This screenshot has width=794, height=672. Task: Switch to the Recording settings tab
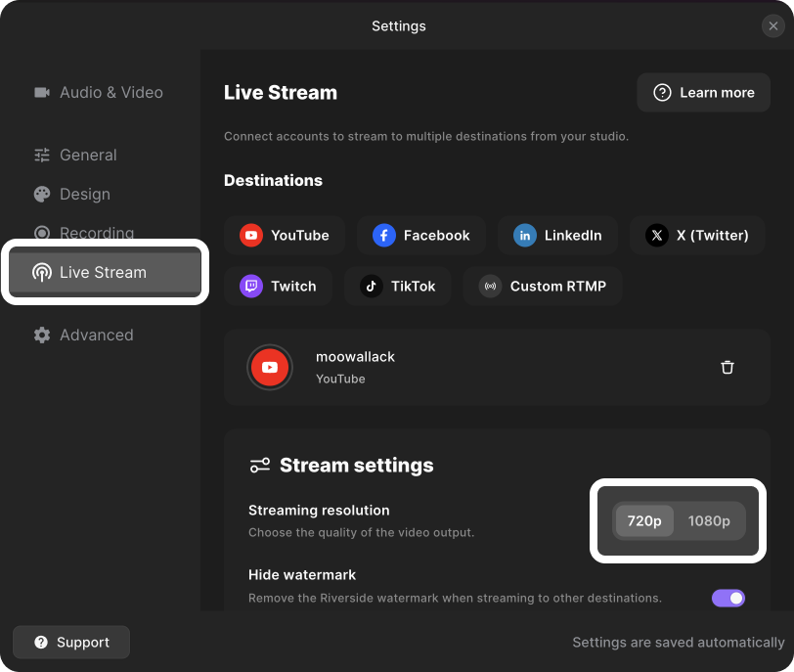(96, 233)
